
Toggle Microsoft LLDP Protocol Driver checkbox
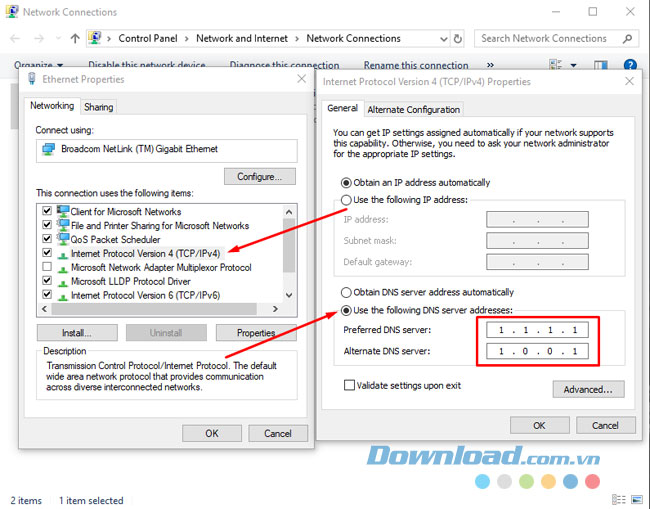coord(47,281)
